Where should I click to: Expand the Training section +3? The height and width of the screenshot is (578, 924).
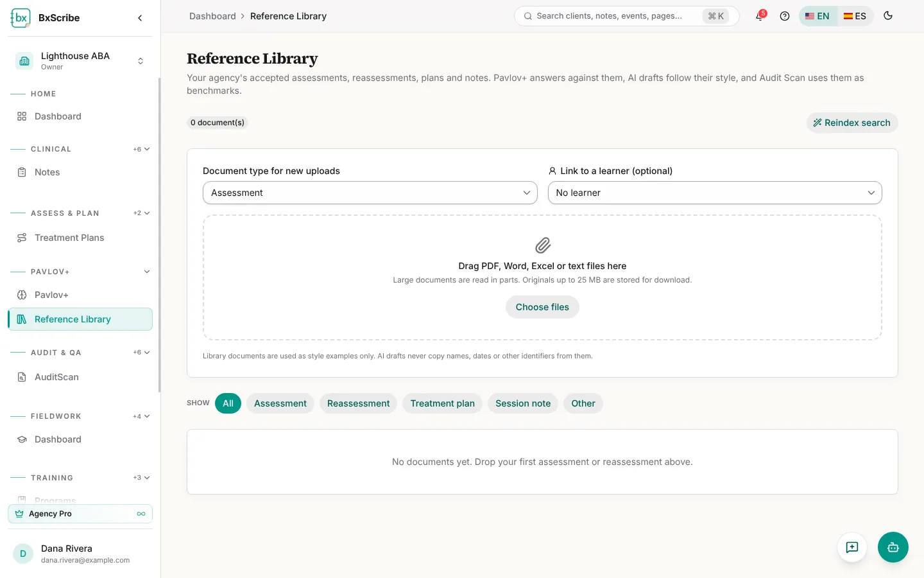point(142,478)
